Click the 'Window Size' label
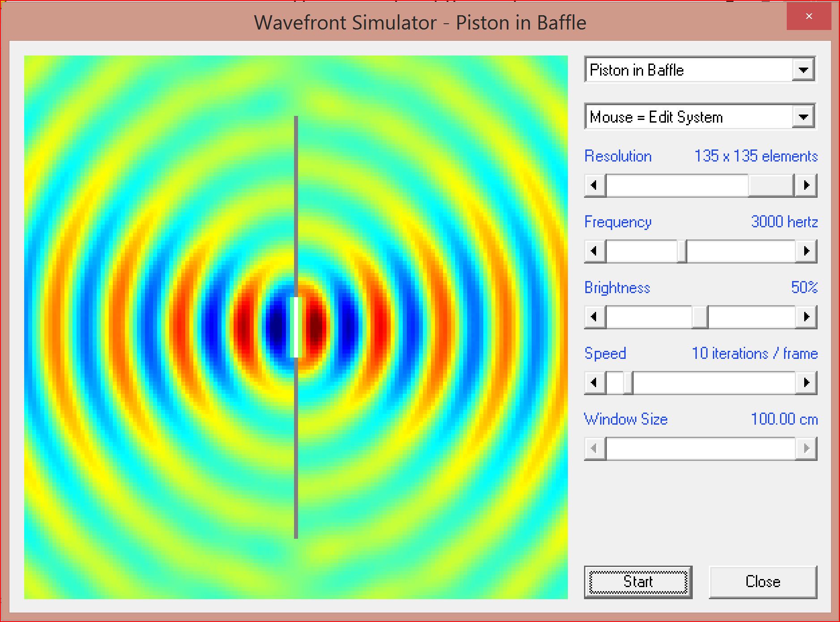This screenshot has width=840, height=622. (626, 419)
